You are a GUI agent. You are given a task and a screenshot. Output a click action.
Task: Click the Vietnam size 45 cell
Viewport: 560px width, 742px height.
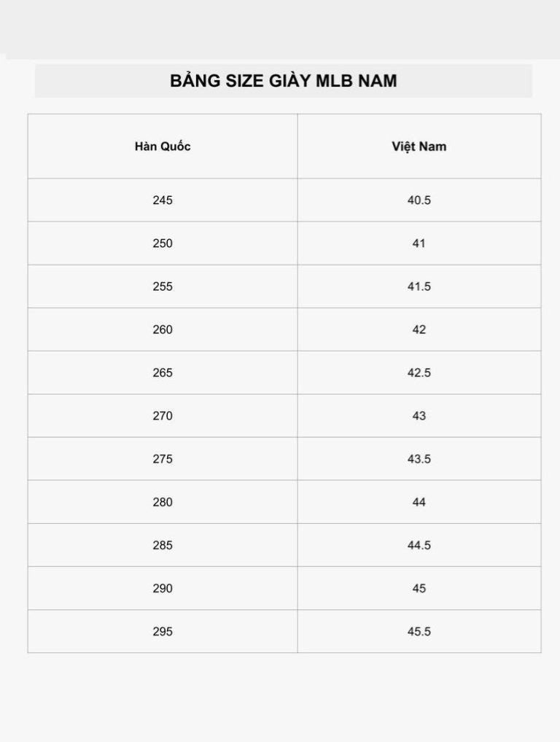click(419, 588)
